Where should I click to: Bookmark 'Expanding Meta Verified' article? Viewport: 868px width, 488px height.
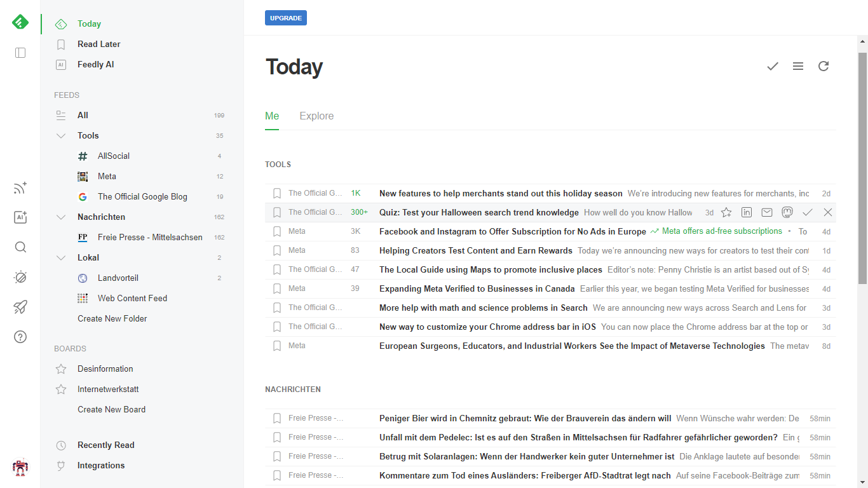pos(277,288)
